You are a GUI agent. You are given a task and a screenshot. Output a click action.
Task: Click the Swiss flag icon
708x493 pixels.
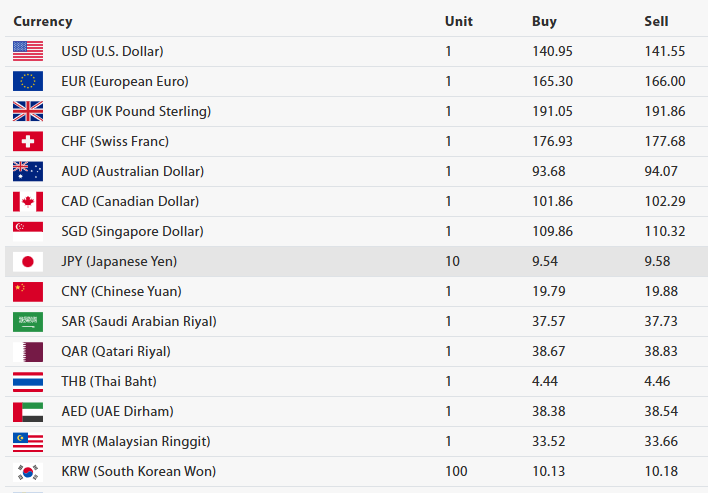click(x=28, y=141)
